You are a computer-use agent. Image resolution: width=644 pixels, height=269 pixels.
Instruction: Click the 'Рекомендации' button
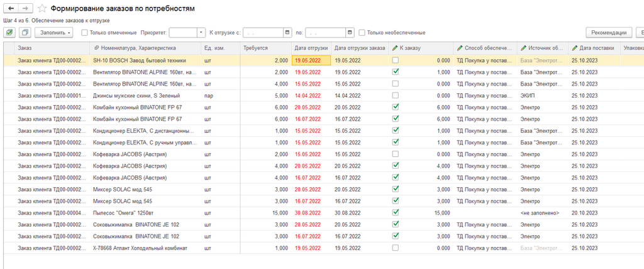(609, 33)
